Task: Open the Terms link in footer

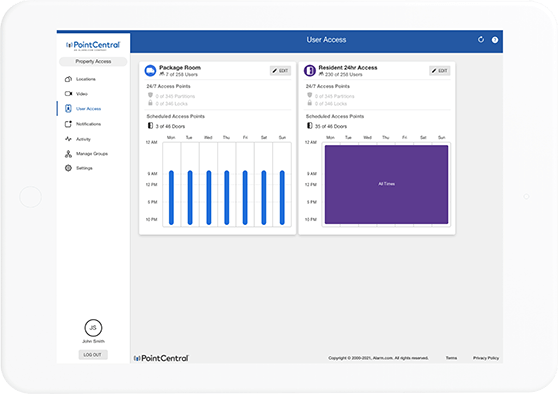Action: (x=451, y=358)
